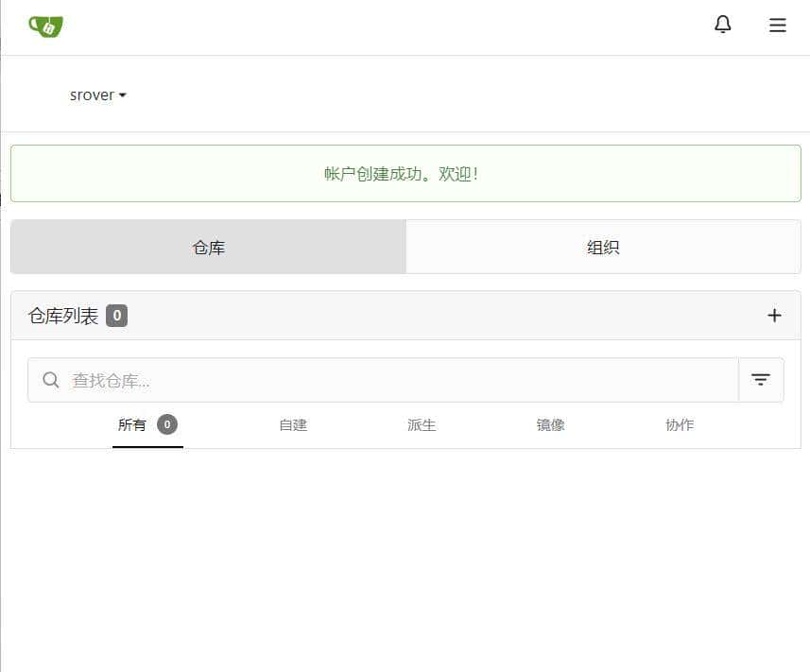
Task: Activate the 协作 repository filter
Action: click(x=679, y=424)
